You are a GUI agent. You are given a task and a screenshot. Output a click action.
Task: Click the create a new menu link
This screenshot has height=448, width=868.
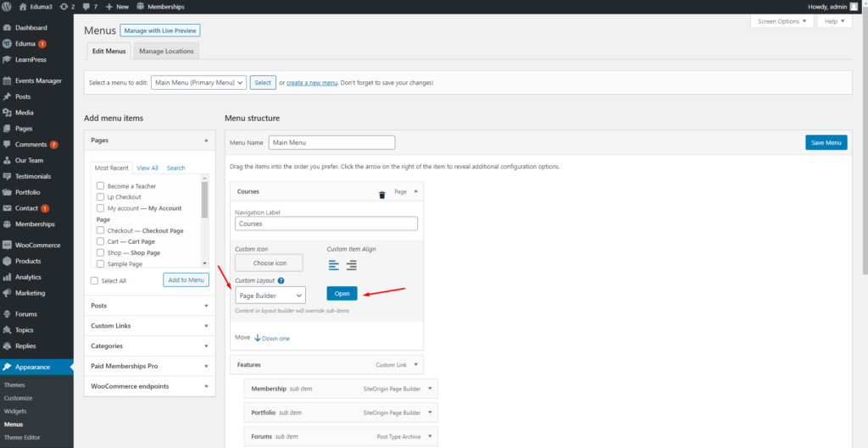[312, 82]
